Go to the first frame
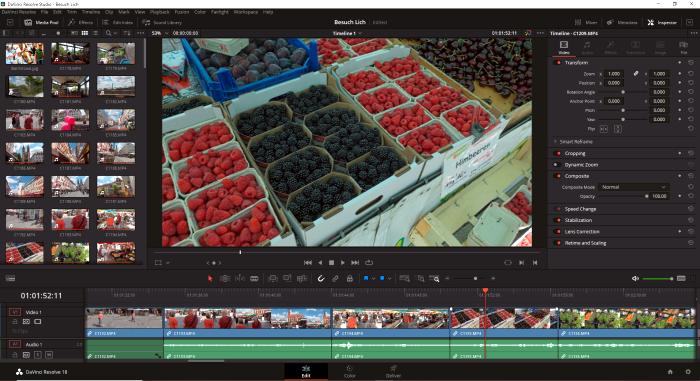The image size is (700, 381). pyautogui.click(x=308, y=263)
